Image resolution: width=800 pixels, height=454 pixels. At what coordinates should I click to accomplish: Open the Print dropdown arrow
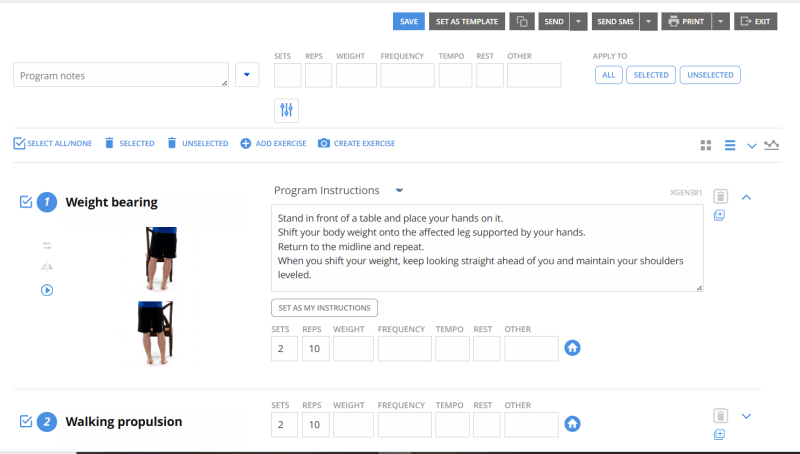(x=720, y=21)
